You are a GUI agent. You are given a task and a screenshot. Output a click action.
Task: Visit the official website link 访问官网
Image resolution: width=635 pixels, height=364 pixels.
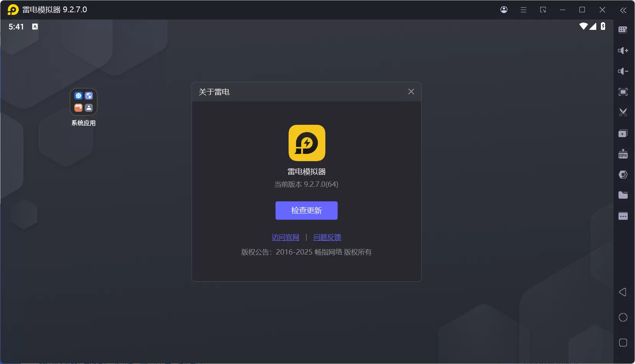point(286,237)
